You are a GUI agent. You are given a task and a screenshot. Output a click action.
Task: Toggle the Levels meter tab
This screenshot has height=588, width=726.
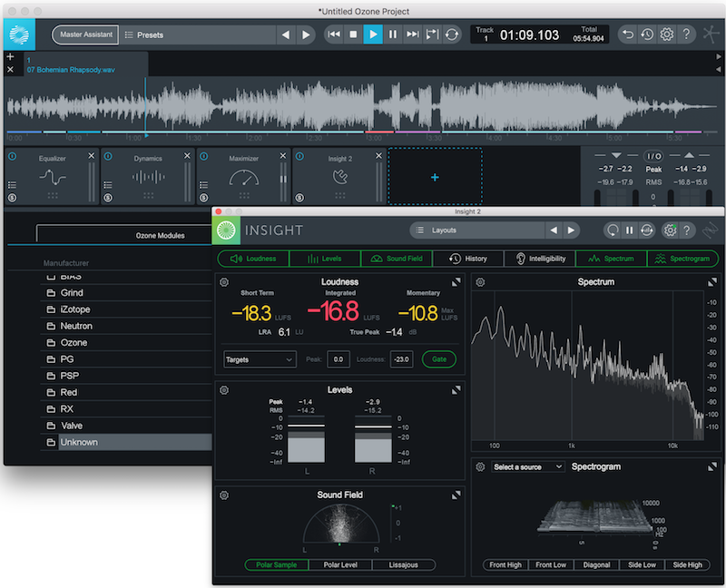click(325, 259)
